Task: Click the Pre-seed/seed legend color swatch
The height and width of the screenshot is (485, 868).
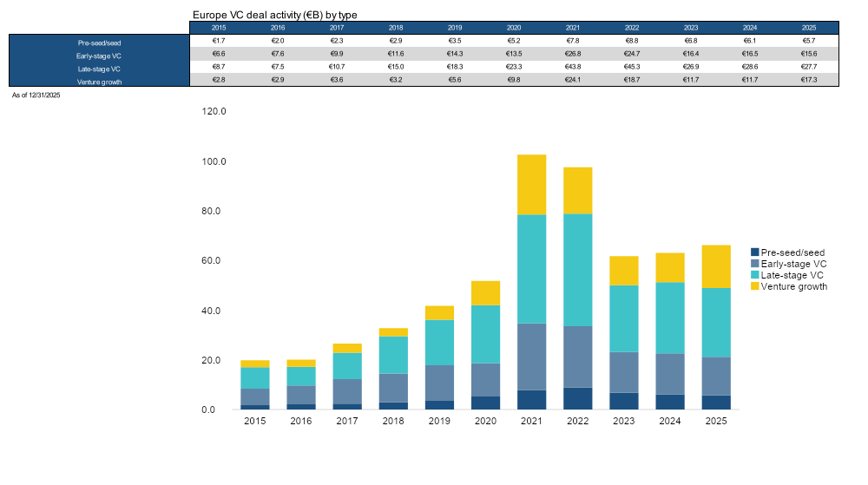Action: coord(754,252)
